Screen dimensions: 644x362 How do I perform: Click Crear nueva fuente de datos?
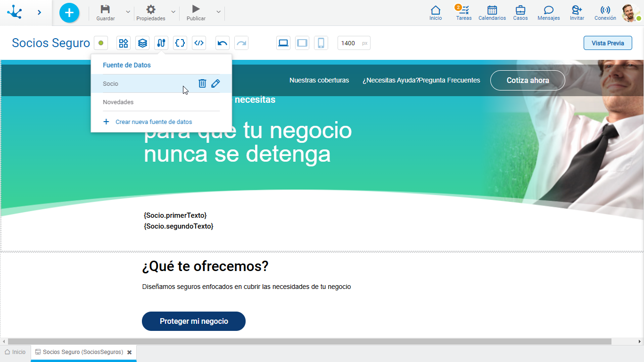click(x=147, y=122)
